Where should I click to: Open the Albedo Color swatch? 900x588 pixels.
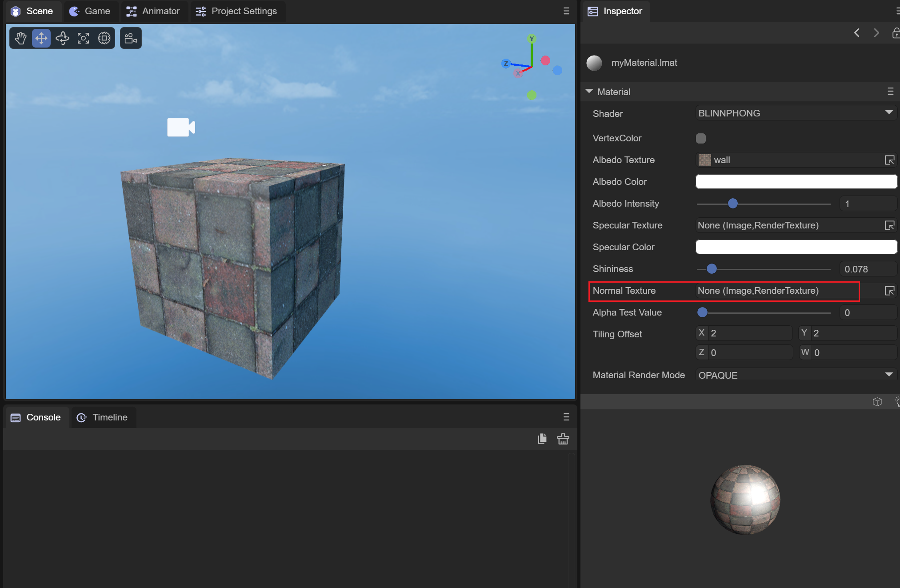coord(796,182)
